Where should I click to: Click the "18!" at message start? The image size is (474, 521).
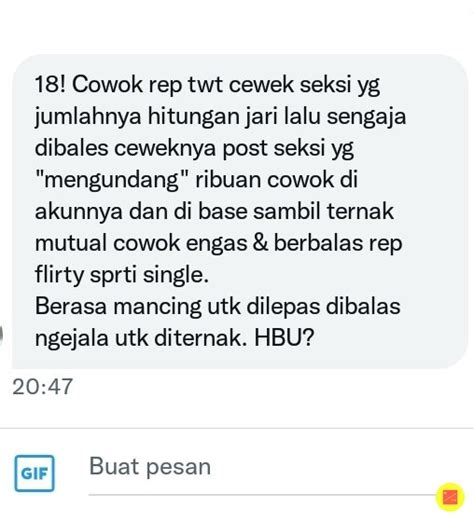[x=51, y=84]
